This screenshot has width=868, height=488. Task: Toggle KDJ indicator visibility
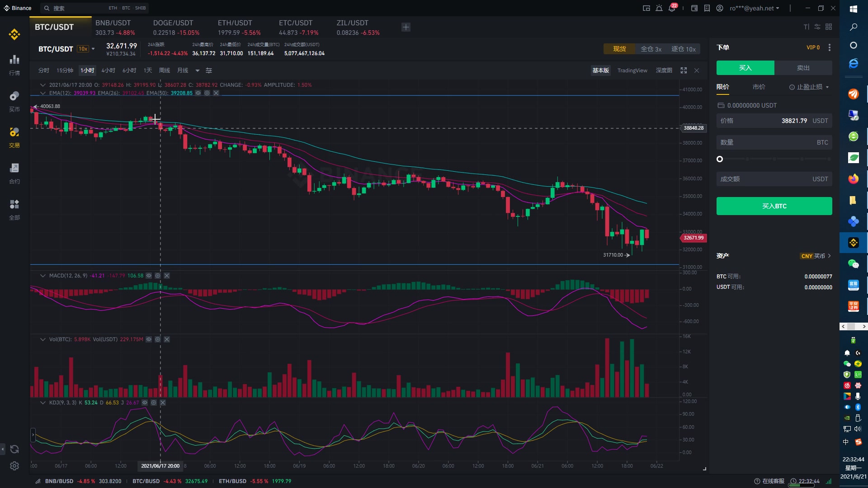pos(145,403)
